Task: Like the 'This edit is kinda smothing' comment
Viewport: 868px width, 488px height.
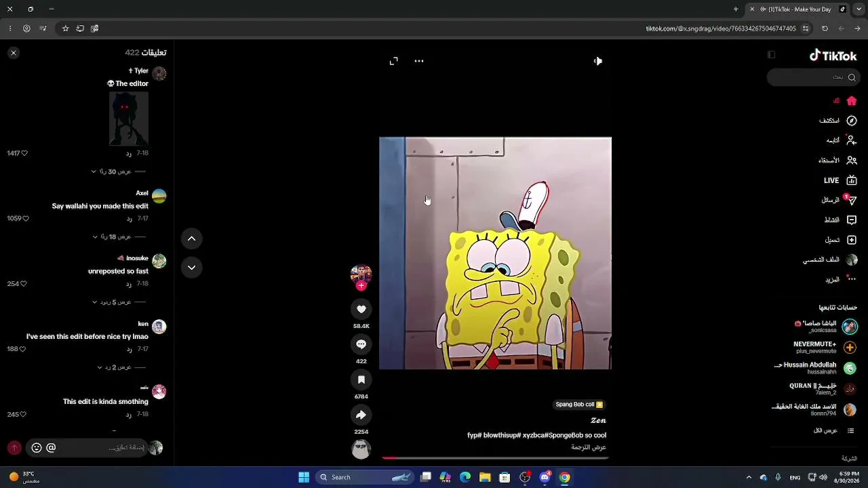Action: tap(23, 414)
